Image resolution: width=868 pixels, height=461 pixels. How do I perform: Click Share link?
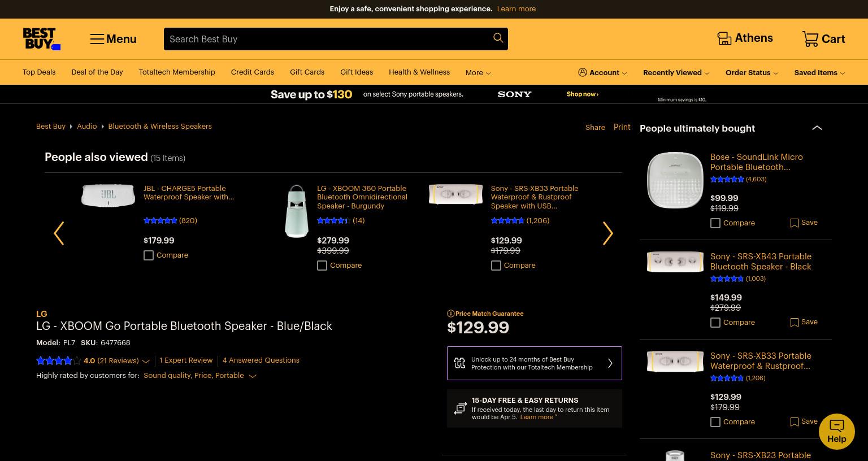pos(595,127)
